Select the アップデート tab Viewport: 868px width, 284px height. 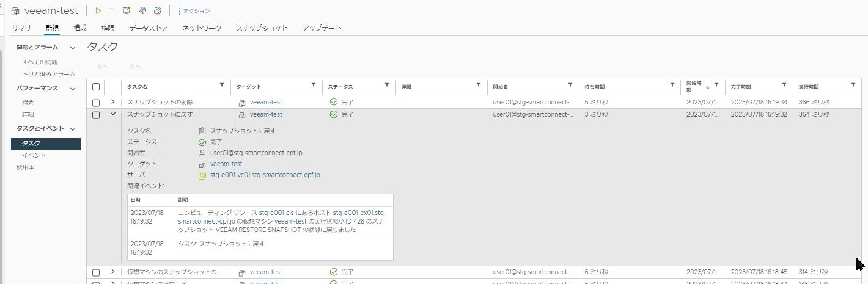[x=322, y=28]
